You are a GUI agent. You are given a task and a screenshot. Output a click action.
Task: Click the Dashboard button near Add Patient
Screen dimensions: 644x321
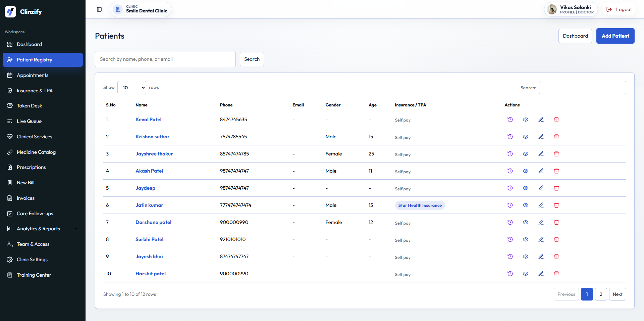pos(575,36)
